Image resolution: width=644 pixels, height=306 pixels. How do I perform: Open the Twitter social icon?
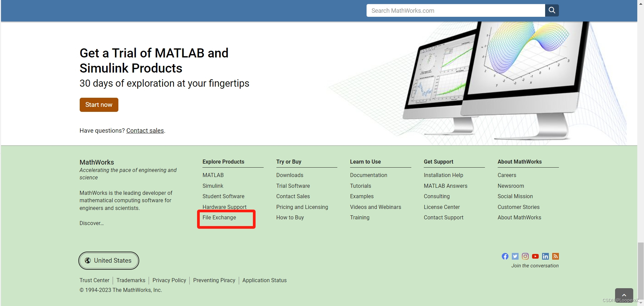coord(515,256)
